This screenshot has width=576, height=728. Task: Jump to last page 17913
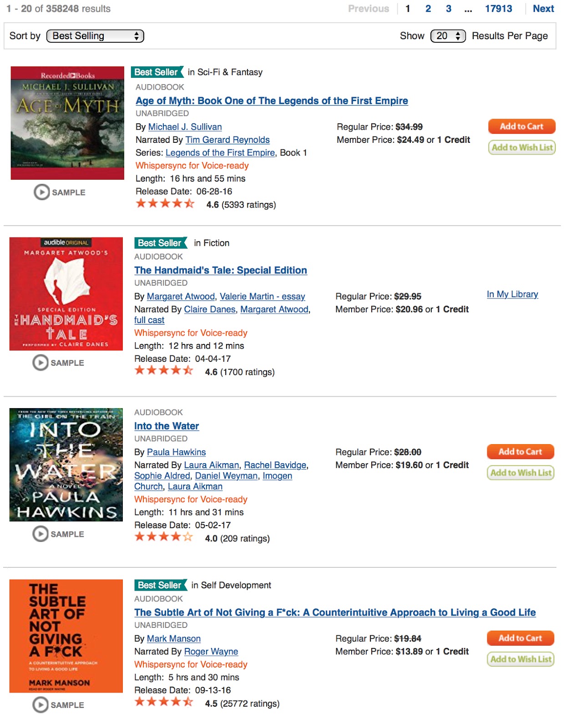[498, 9]
